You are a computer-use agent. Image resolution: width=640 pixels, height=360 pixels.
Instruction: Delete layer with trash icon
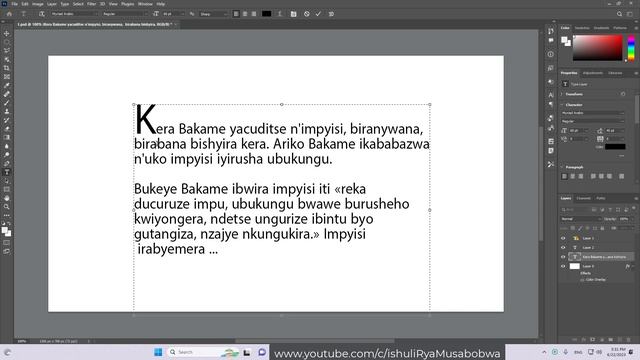629,340
